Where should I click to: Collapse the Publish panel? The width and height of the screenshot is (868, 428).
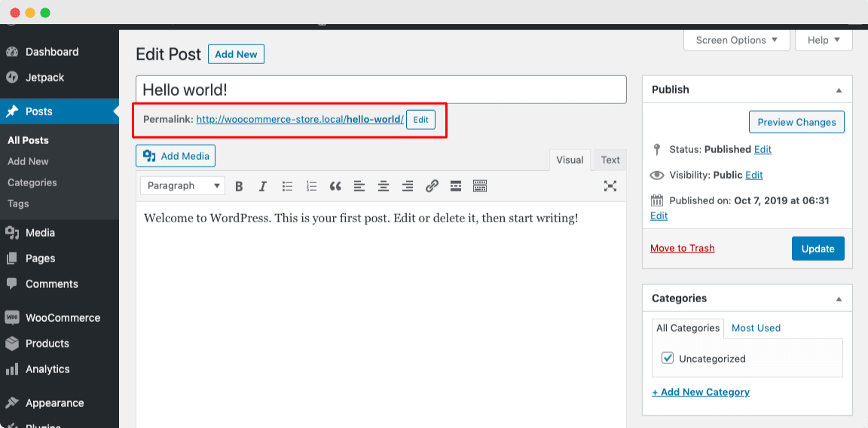(839, 90)
